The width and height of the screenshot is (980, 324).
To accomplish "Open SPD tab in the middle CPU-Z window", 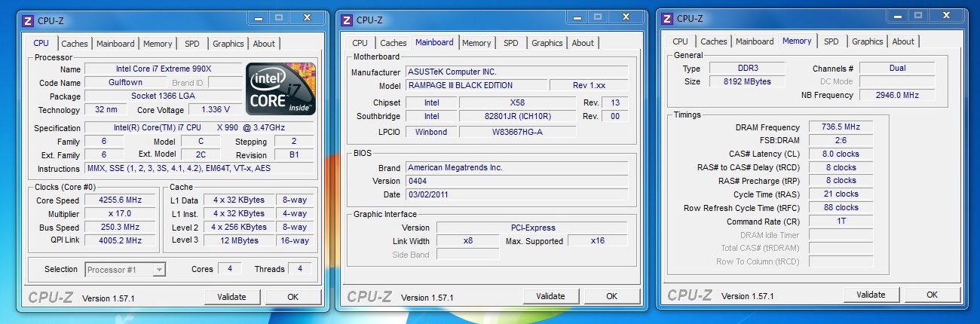I will (511, 43).
